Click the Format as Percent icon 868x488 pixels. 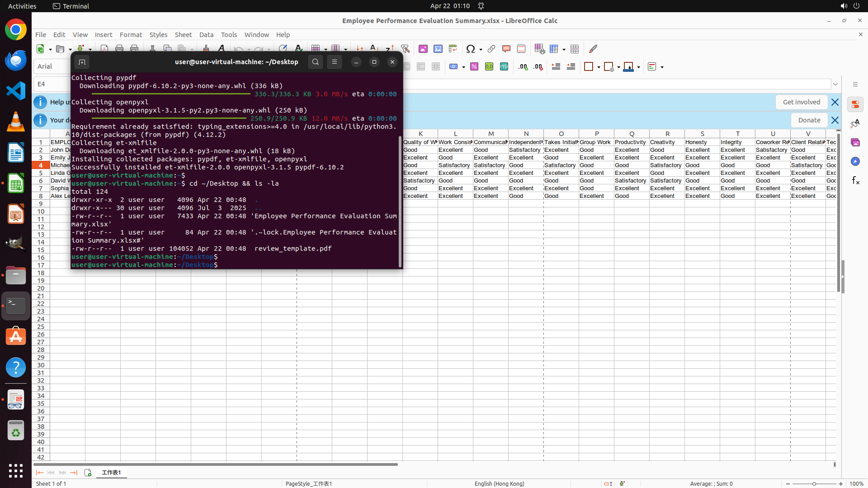coord(474,67)
